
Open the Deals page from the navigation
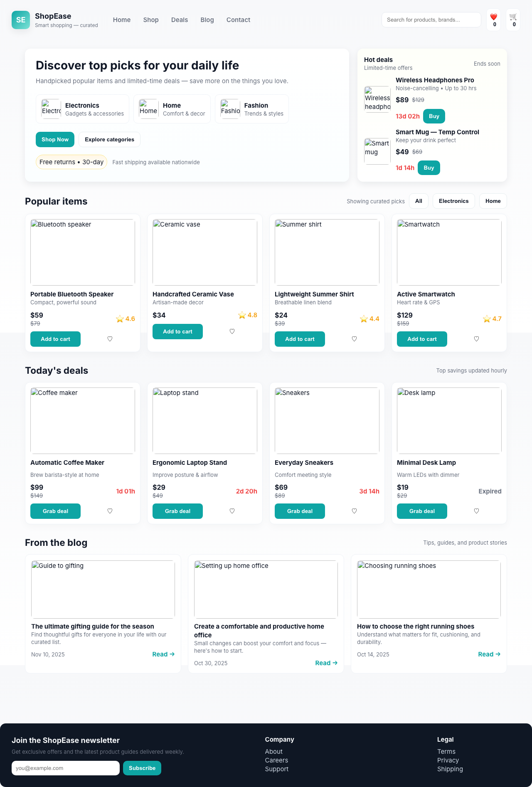[179, 20]
